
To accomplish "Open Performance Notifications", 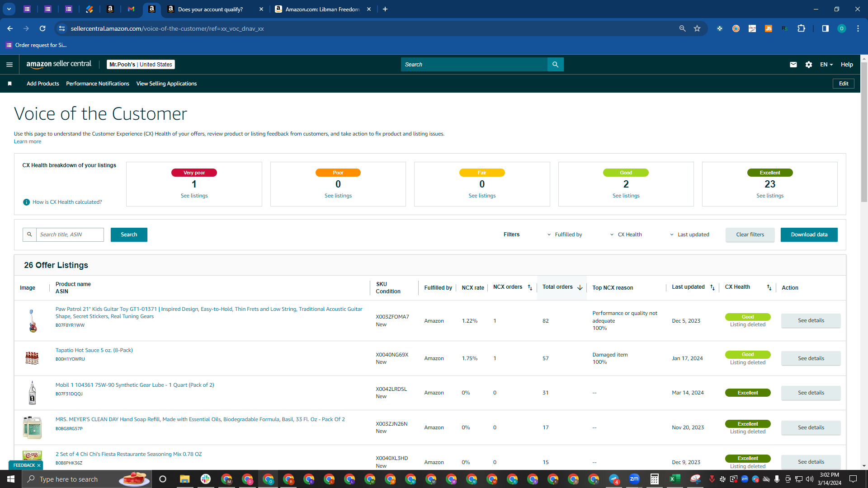I will point(98,84).
